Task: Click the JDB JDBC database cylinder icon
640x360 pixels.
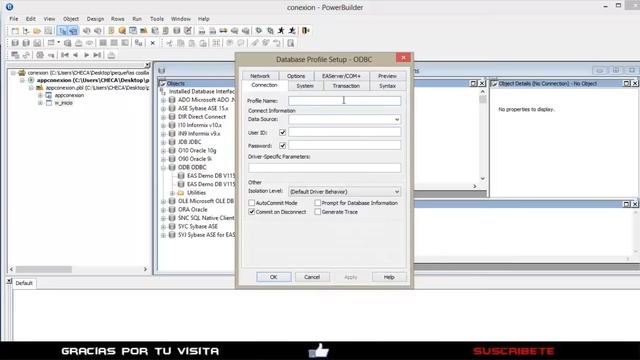Action: (x=172, y=142)
